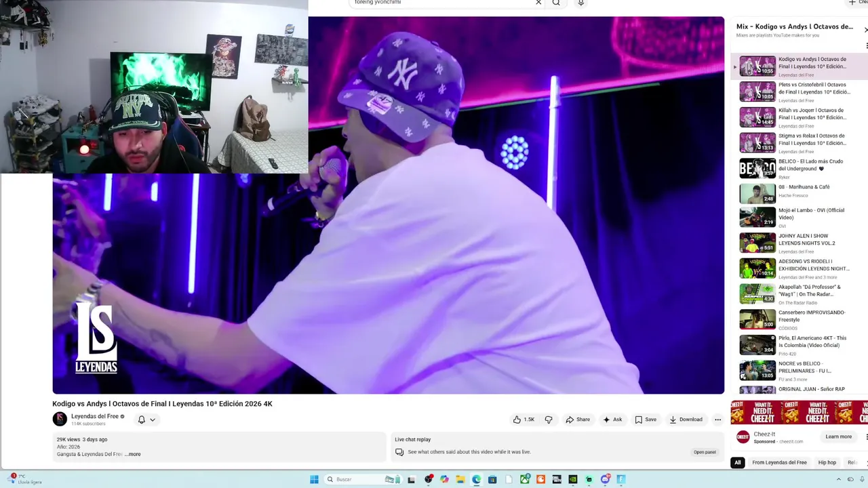Screen dimensions: 868x488
Task: Open Discord from the taskbar
Action: point(605,479)
